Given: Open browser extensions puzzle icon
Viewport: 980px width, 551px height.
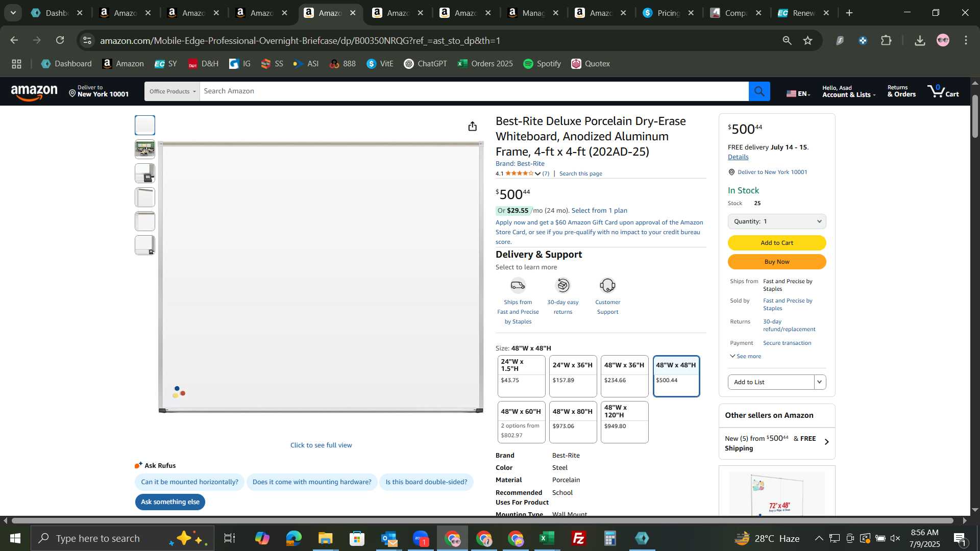Looking at the screenshot, I should coord(886,40).
